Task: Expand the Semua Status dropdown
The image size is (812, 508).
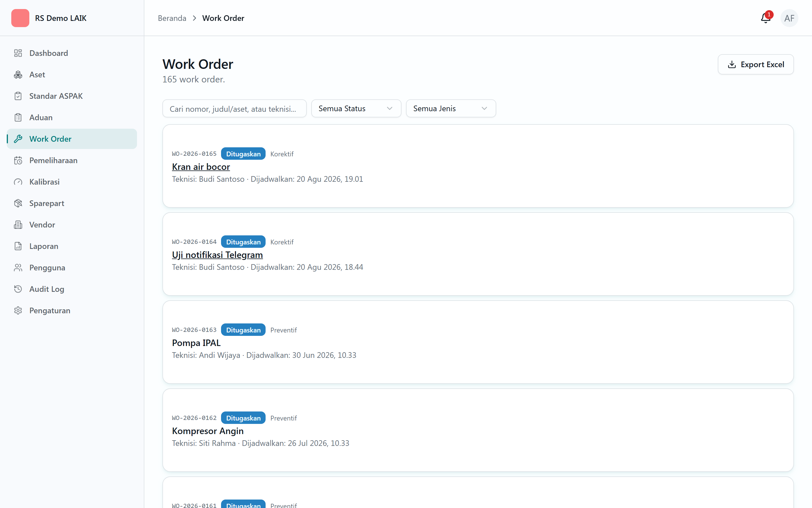Action: pyautogui.click(x=356, y=109)
